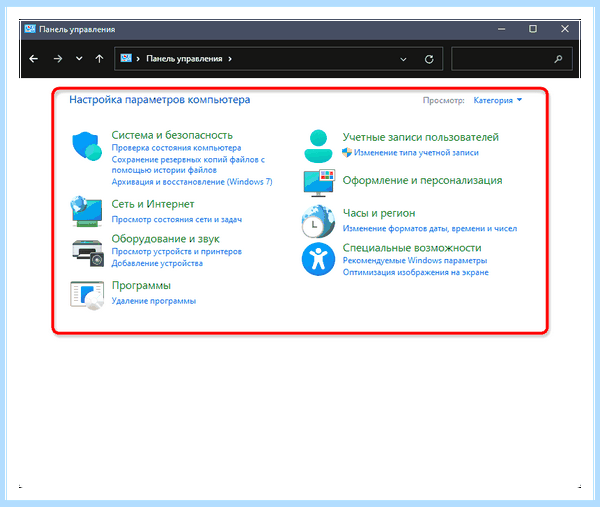Click the Ease of Access blue icon
This screenshot has width=600, height=507.
[x=318, y=259]
